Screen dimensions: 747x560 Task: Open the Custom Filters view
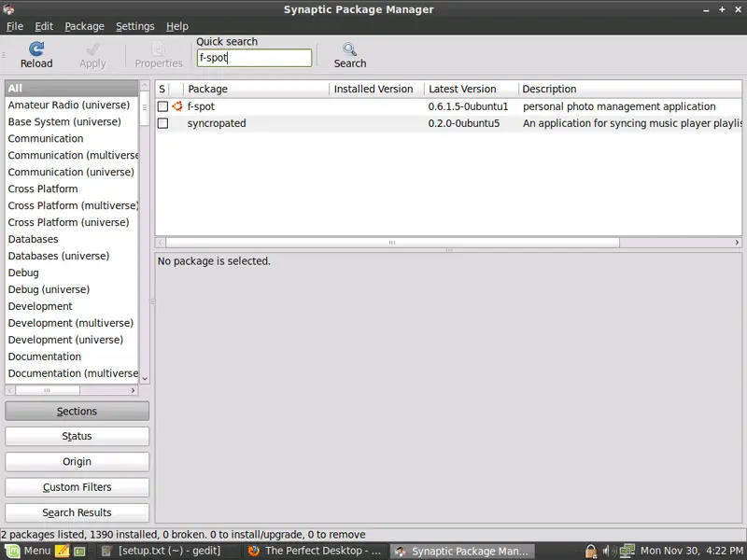(x=77, y=487)
